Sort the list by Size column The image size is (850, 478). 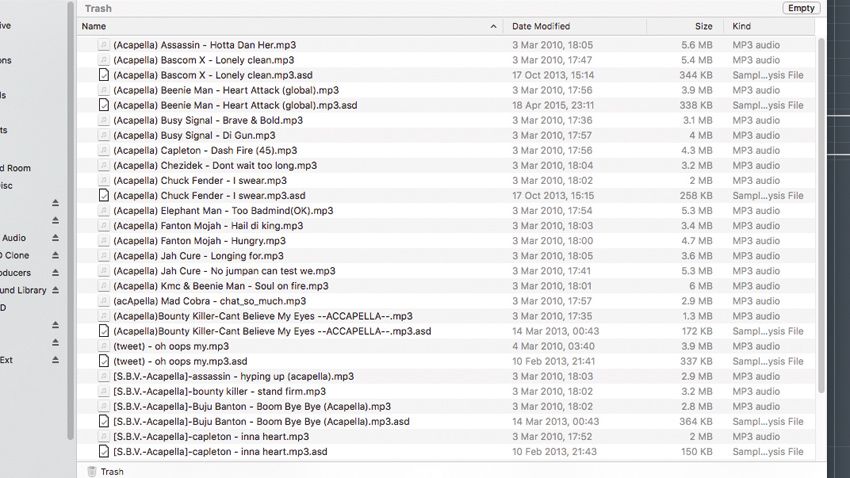pyautogui.click(x=704, y=26)
